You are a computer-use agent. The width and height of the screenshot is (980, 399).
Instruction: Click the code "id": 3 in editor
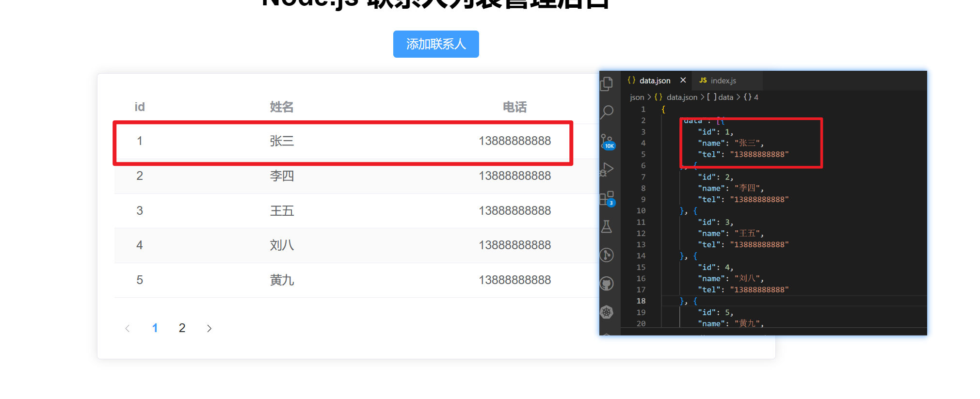[715, 222]
